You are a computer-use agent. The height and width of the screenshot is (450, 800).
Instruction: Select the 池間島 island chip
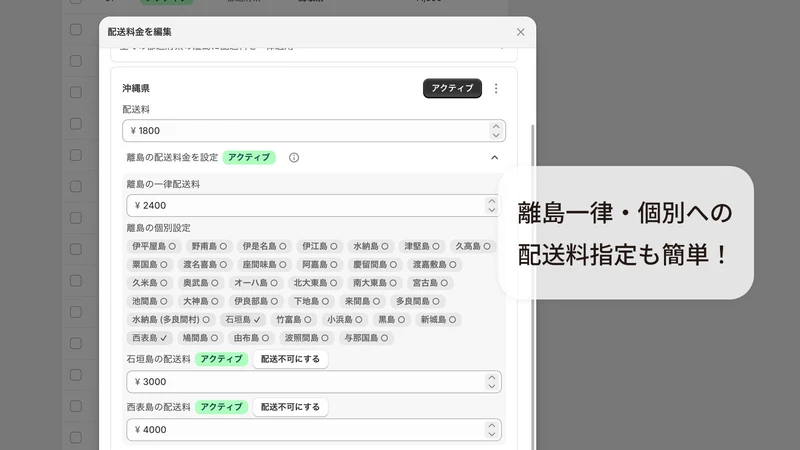click(149, 302)
